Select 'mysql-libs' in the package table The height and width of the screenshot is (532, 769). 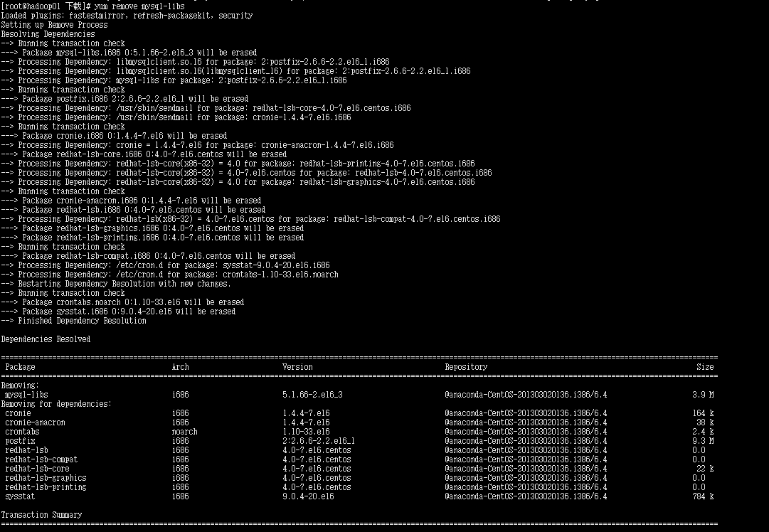(26, 395)
